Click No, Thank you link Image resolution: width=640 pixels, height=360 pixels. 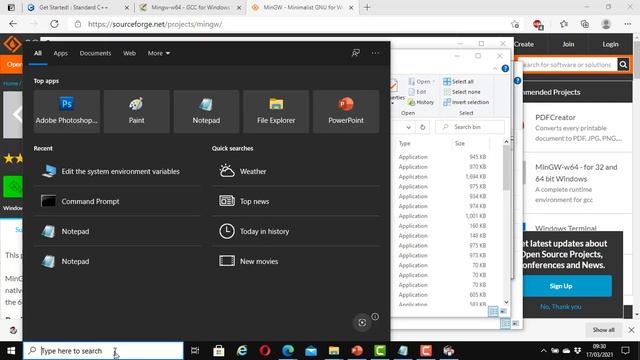[x=560, y=307]
